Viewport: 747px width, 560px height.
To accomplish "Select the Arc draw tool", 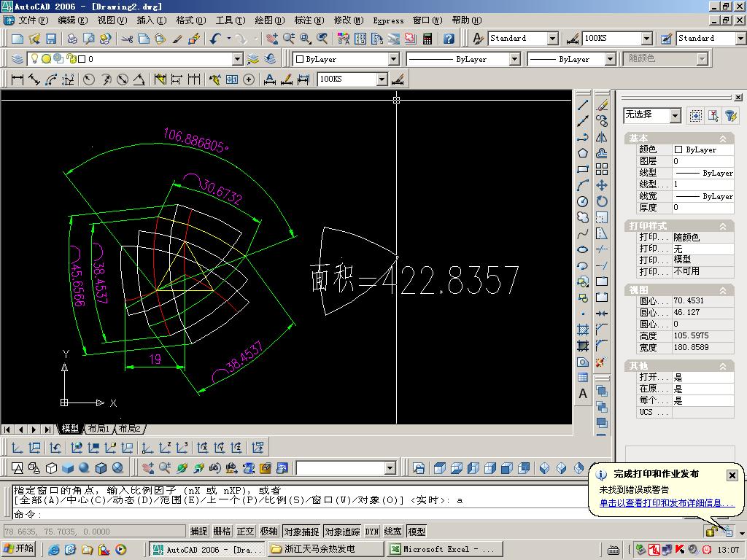I will click(x=583, y=185).
